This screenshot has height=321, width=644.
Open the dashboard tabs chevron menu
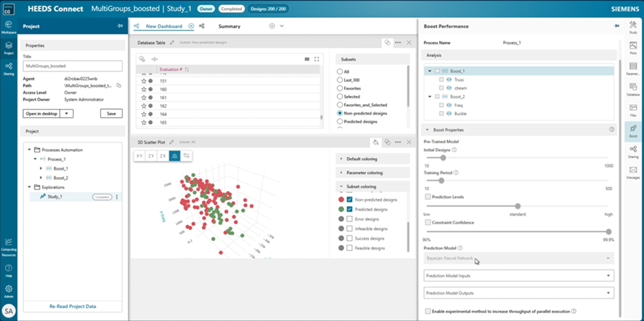coord(282,26)
